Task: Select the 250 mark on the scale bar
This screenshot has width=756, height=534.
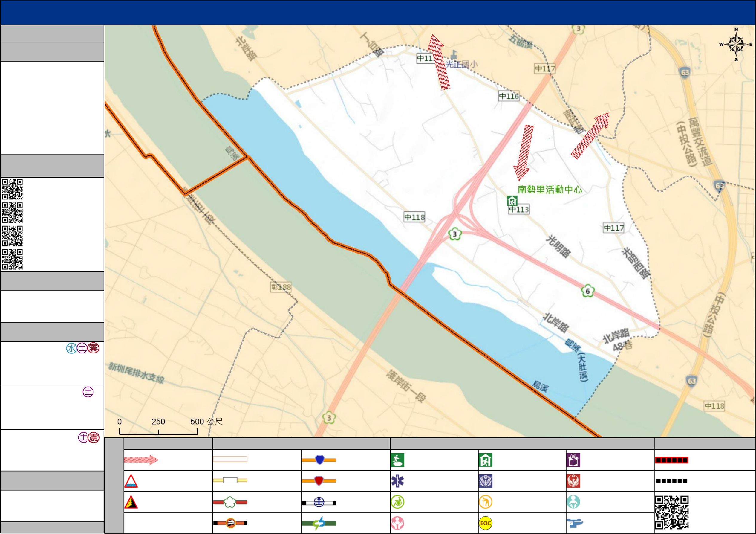Action: (158, 422)
